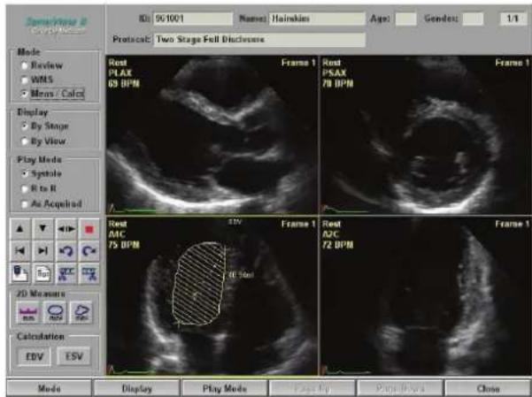Select the ellipse area measure tool
Screen dimensions: 532x397
(55, 312)
